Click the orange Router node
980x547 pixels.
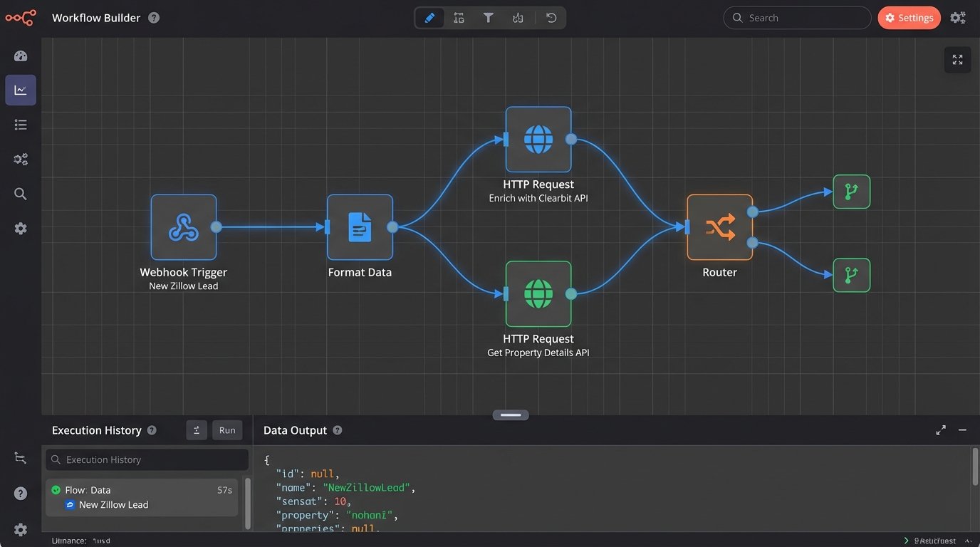point(719,227)
